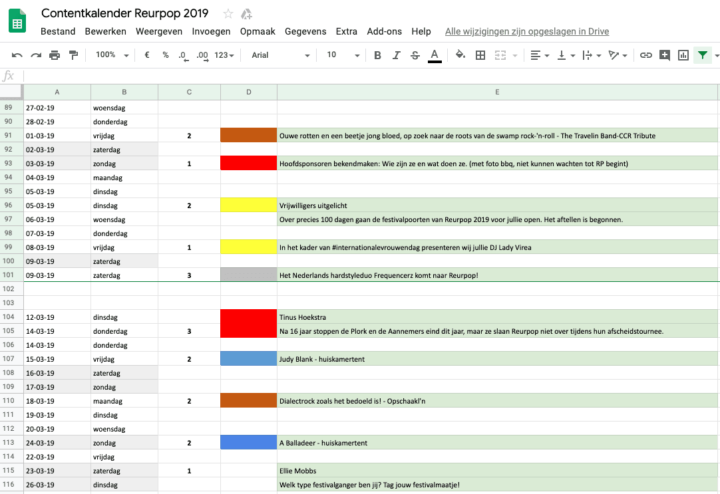Image resolution: width=720 pixels, height=494 pixels.
Task: Select the paint format tool
Action: click(73, 55)
